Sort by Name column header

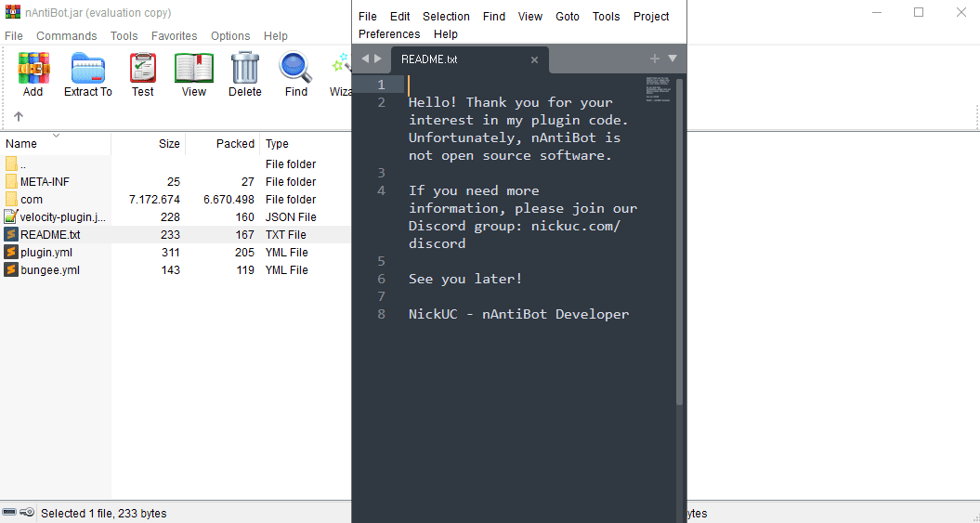tap(55, 144)
